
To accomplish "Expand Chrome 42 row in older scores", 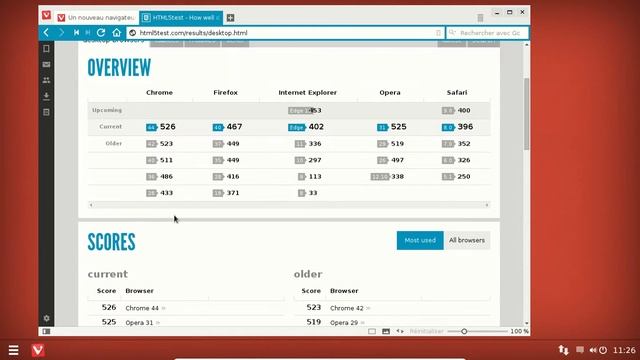I will tap(368, 308).
